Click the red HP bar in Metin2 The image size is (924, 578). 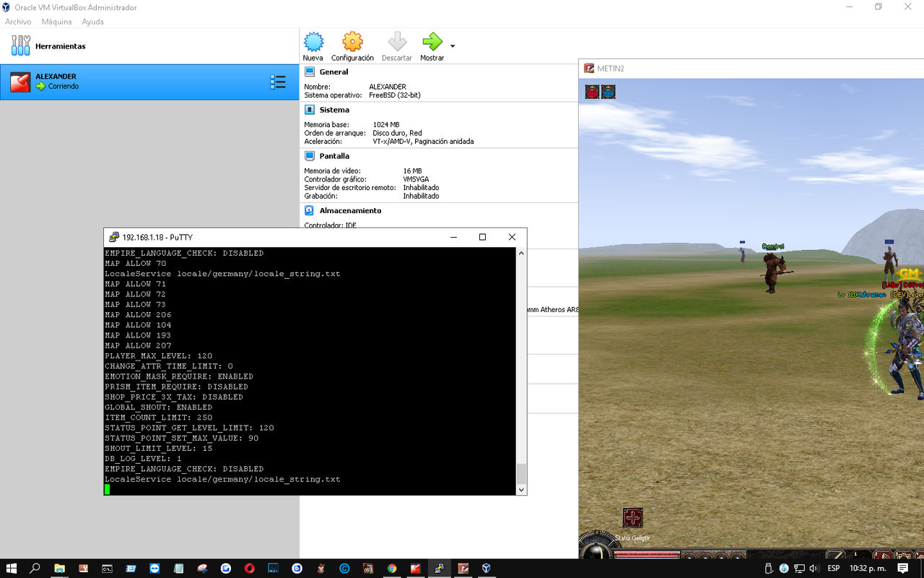click(648, 555)
